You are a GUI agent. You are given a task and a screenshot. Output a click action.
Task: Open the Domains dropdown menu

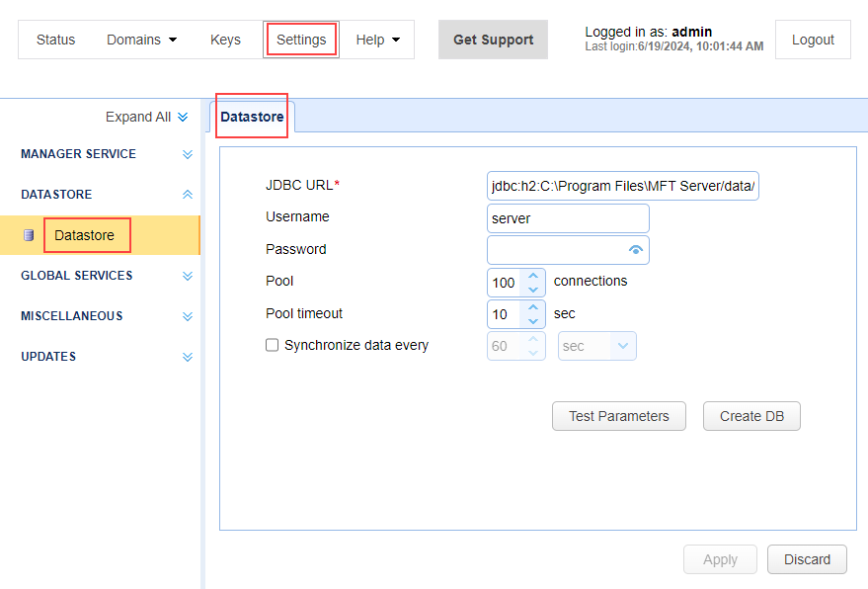[x=141, y=40]
